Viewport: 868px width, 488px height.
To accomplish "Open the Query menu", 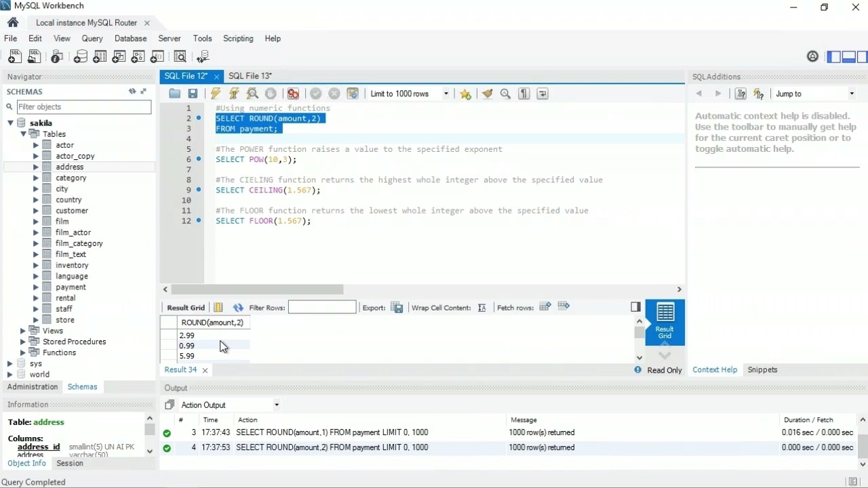I will (92, 39).
